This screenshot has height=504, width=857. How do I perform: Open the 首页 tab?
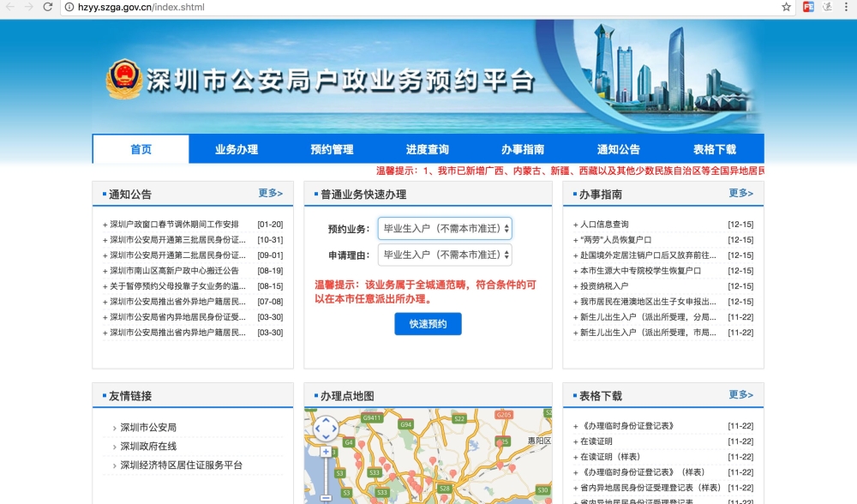pyautogui.click(x=141, y=148)
